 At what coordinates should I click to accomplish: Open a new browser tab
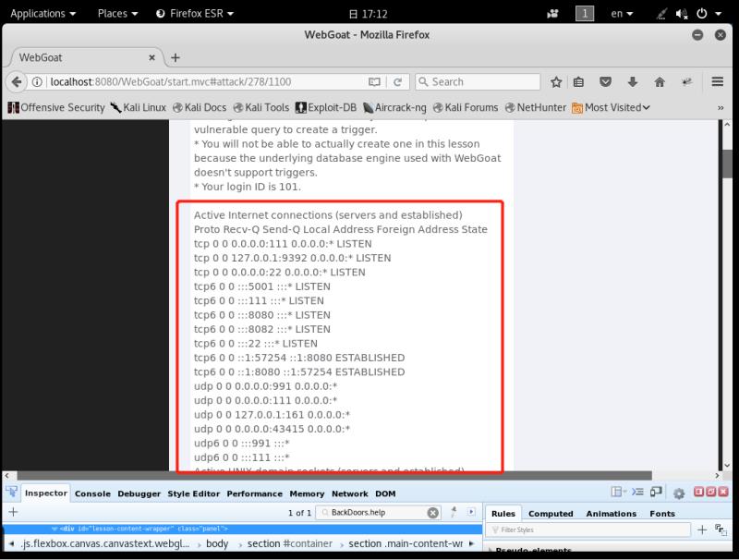tap(176, 57)
